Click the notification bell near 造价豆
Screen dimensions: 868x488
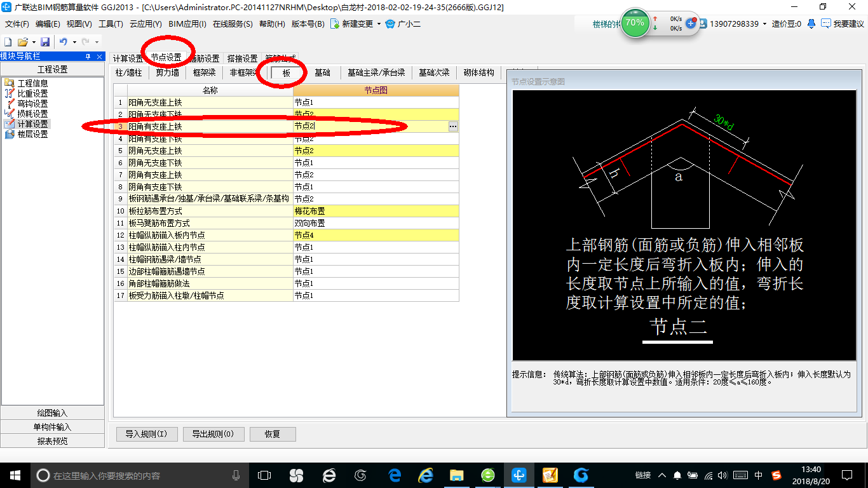click(x=811, y=24)
